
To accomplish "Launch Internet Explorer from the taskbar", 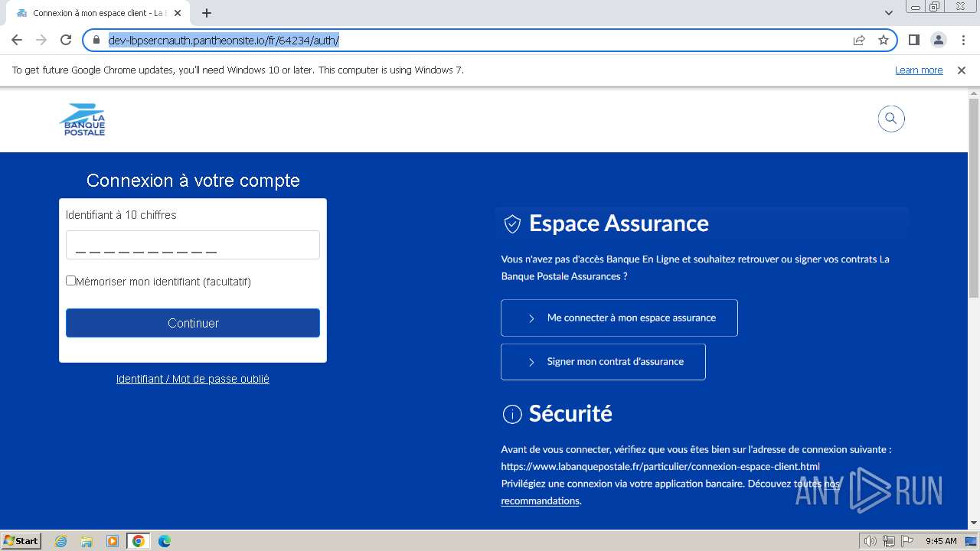I will (x=61, y=541).
